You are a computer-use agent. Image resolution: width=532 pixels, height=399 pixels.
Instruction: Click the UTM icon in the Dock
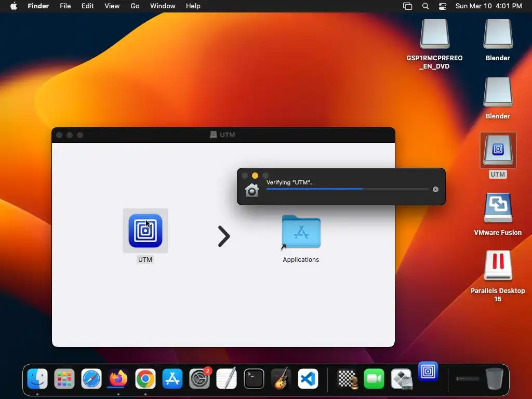pyautogui.click(x=428, y=371)
